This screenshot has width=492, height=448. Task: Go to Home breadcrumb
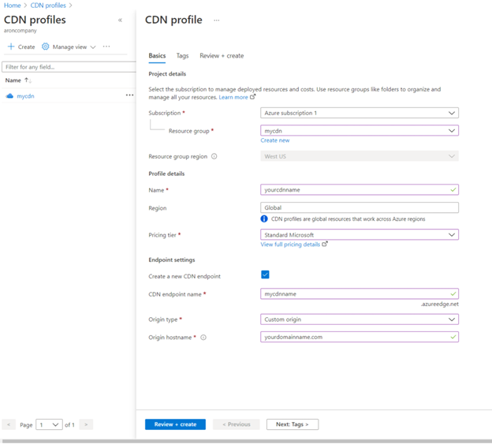coord(12,6)
